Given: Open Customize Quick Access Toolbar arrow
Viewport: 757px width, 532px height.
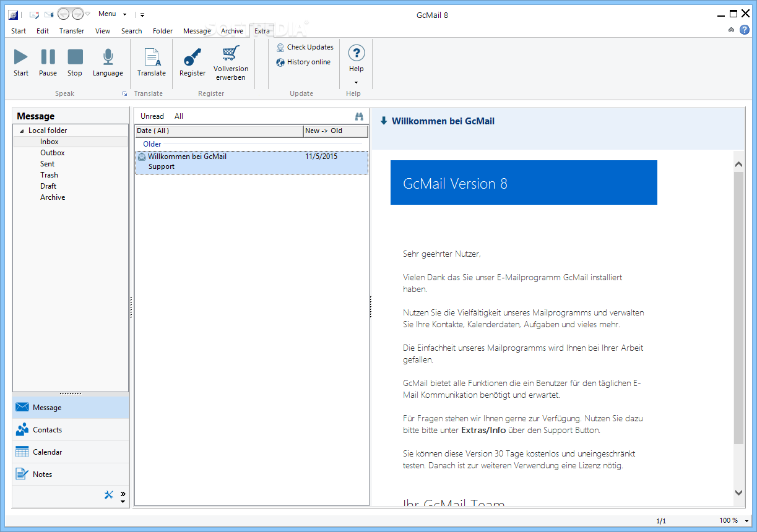Looking at the screenshot, I should click(x=142, y=14).
